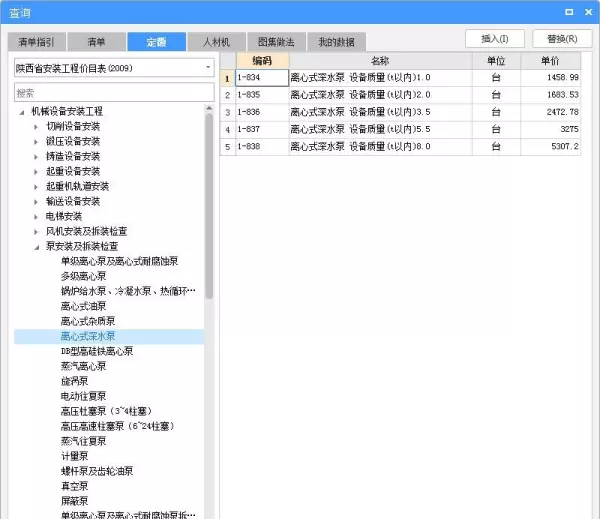Expand the 输送设备安装 node
Image resolution: width=600 pixels, height=519 pixels.
tap(36, 202)
